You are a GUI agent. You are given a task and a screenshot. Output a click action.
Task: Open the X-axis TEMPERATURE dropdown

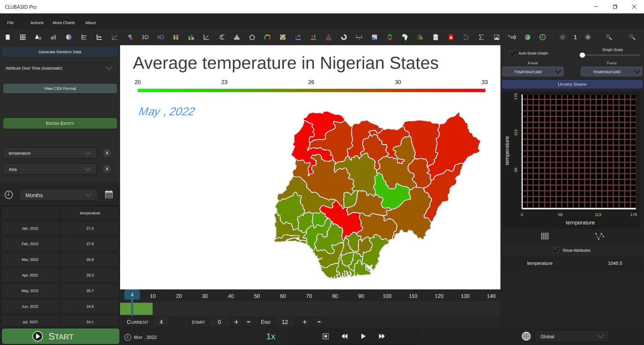[x=533, y=72]
